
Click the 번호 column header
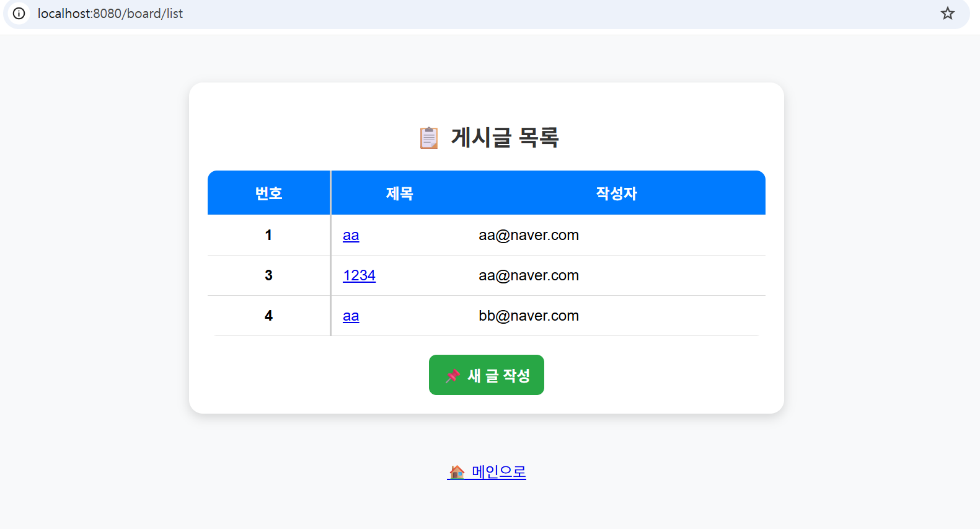pos(268,193)
